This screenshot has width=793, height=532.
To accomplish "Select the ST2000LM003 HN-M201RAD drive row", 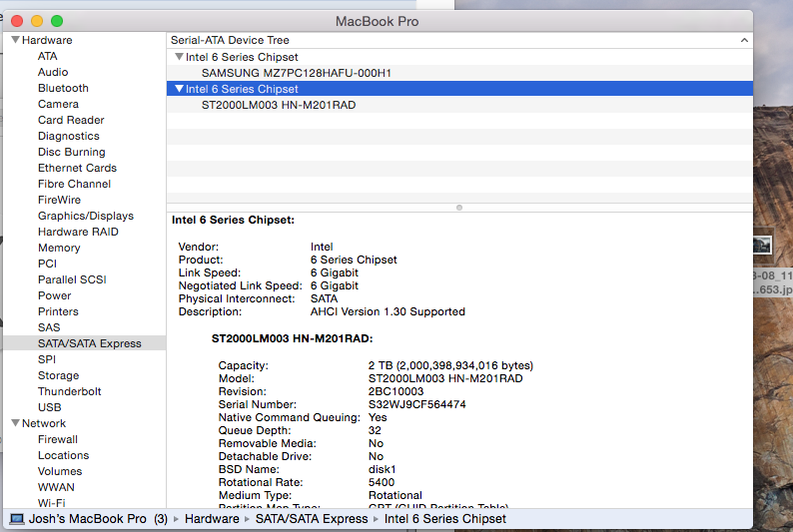I will (x=459, y=105).
